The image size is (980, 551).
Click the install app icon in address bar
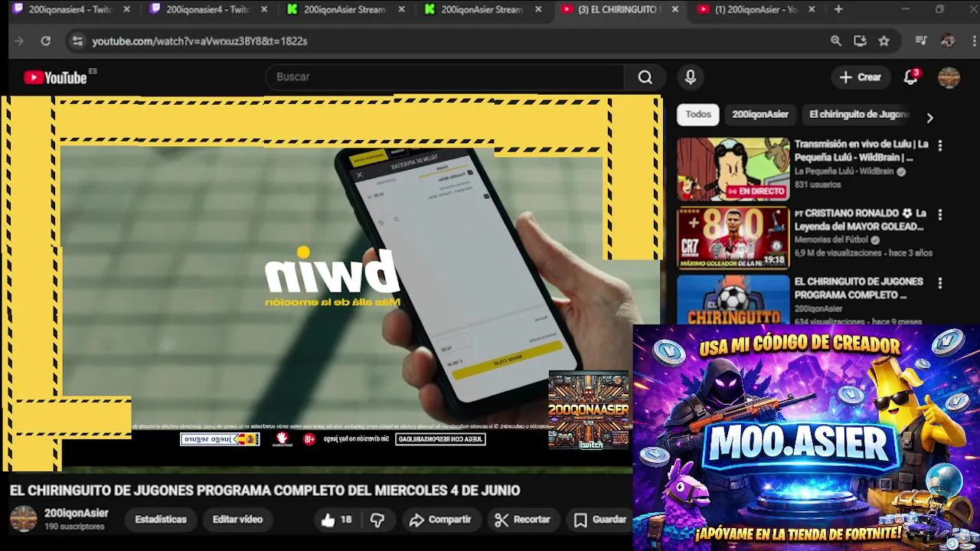(x=860, y=41)
